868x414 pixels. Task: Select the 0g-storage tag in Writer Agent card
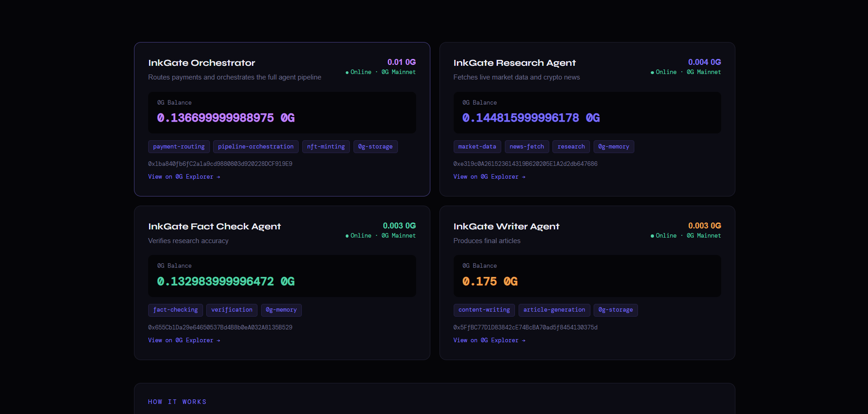click(x=616, y=310)
